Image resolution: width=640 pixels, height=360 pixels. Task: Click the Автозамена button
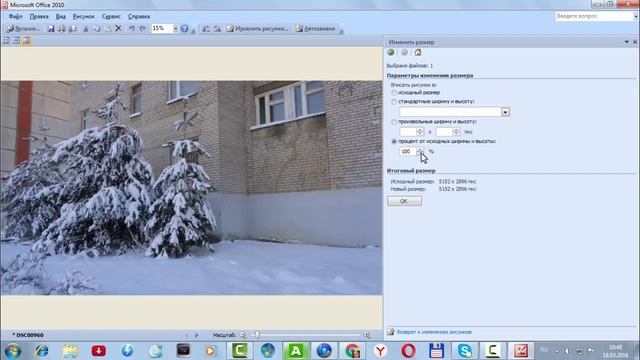pos(316,29)
